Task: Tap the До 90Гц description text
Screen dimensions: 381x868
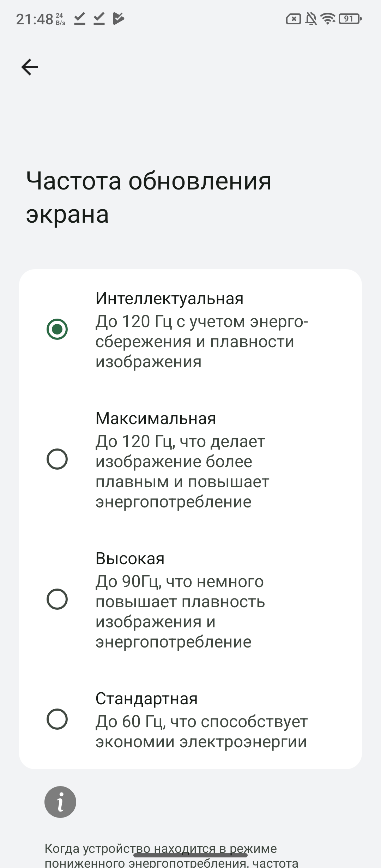Action: [x=180, y=611]
